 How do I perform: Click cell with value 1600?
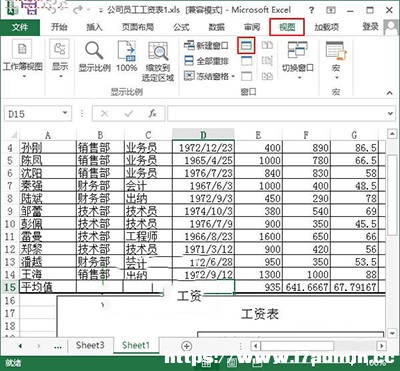(x=259, y=236)
